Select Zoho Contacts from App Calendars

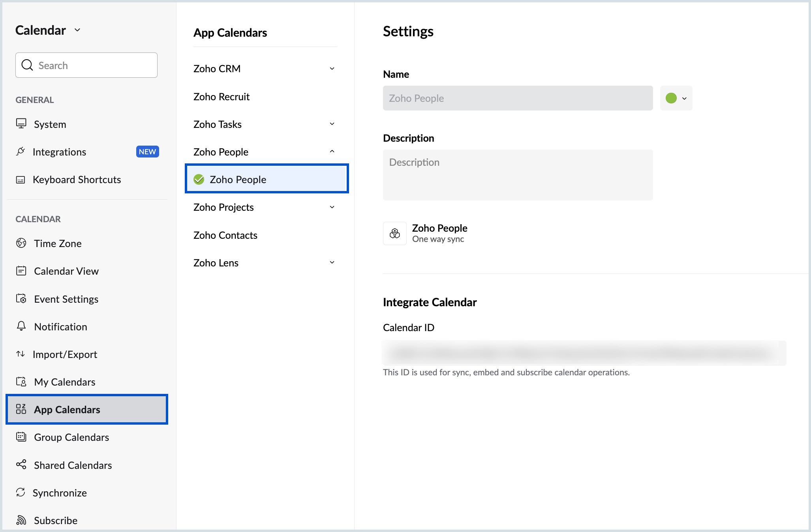[x=225, y=235]
